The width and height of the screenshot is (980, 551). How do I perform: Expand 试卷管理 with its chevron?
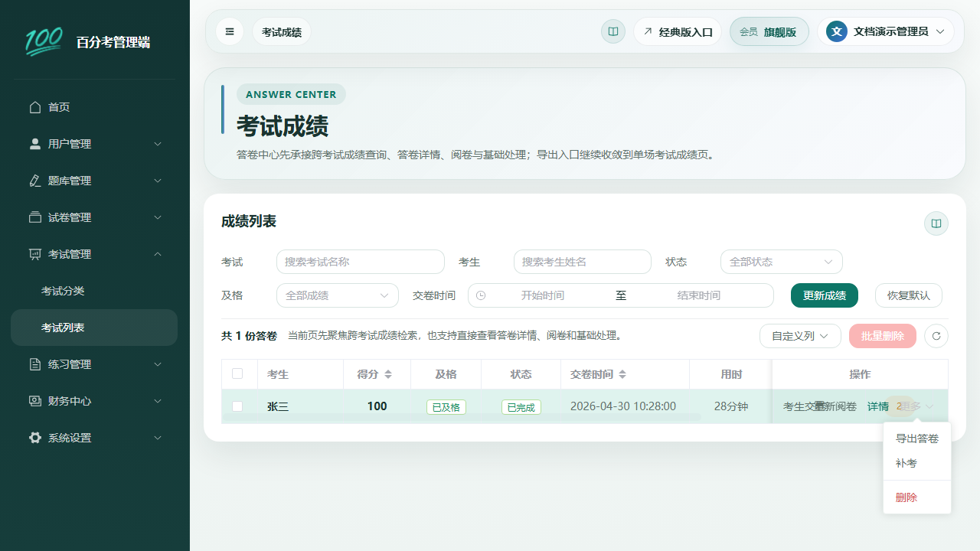pos(158,217)
